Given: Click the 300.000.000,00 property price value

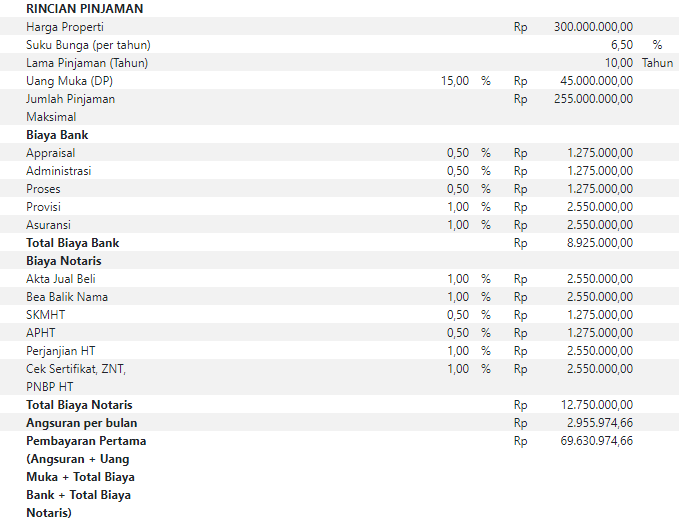Looking at the screenshot, I should click(593, 27).
